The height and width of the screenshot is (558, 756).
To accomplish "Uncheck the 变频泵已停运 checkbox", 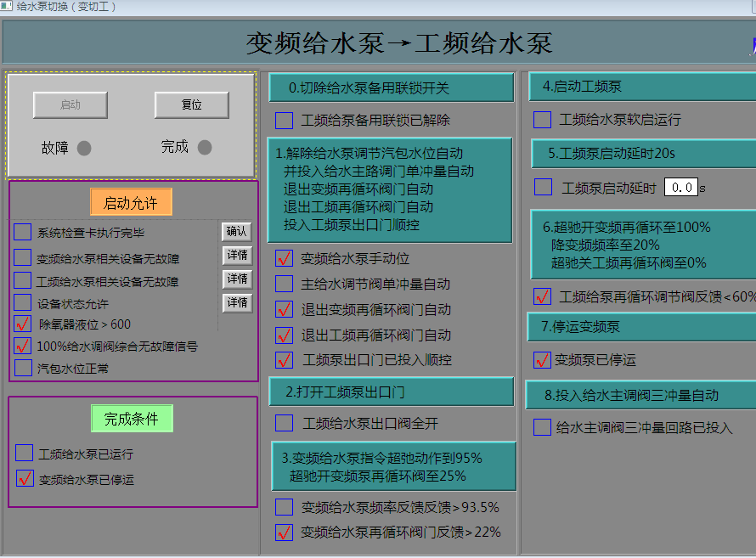I will tap(542, 360).
